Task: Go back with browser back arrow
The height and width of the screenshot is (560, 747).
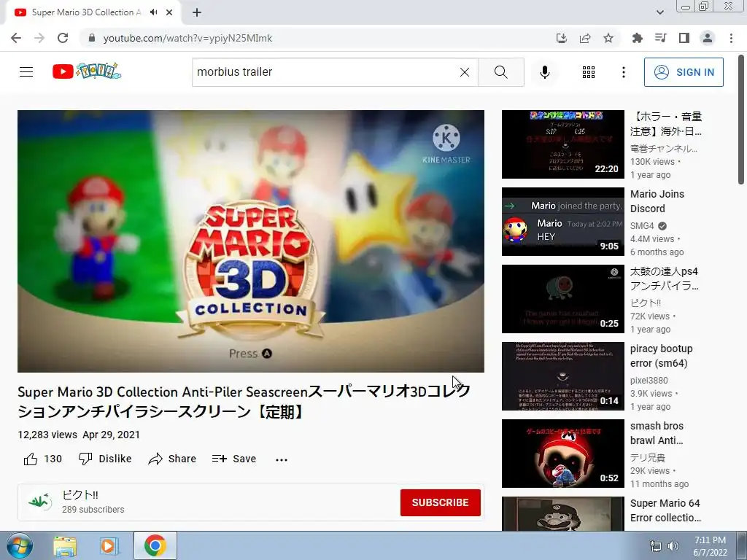Action: pyautogui.click(x=16, y=38)
